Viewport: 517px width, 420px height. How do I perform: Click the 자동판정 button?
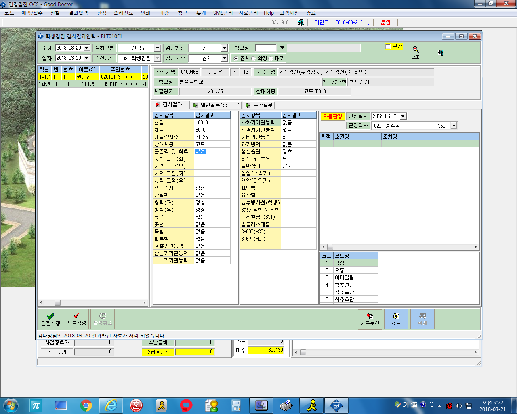click(333, 116)
